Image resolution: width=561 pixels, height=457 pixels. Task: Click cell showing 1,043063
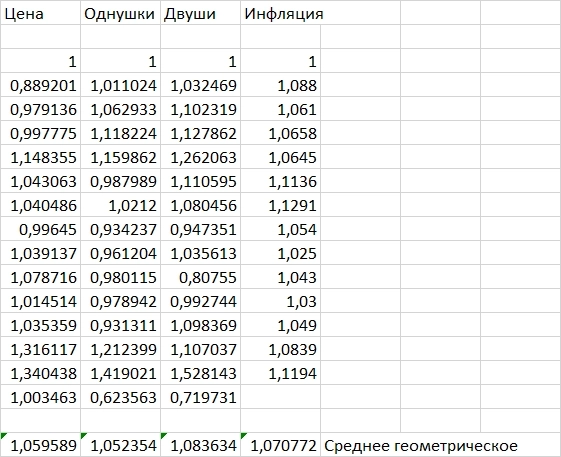[x=40, y=181]
